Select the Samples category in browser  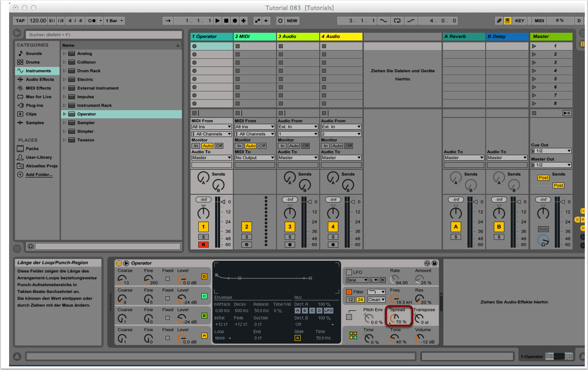(x=35, y=123)
